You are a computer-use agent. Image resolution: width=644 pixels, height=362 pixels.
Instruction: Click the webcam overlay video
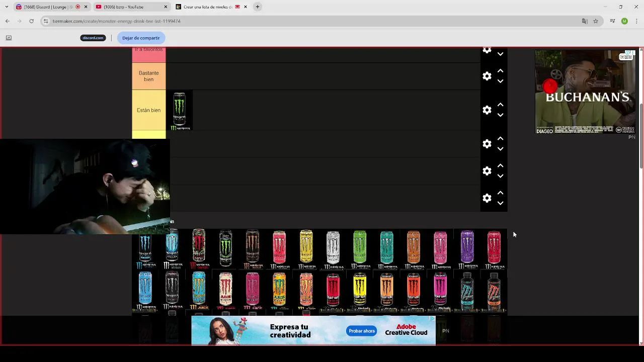point(85,187)
